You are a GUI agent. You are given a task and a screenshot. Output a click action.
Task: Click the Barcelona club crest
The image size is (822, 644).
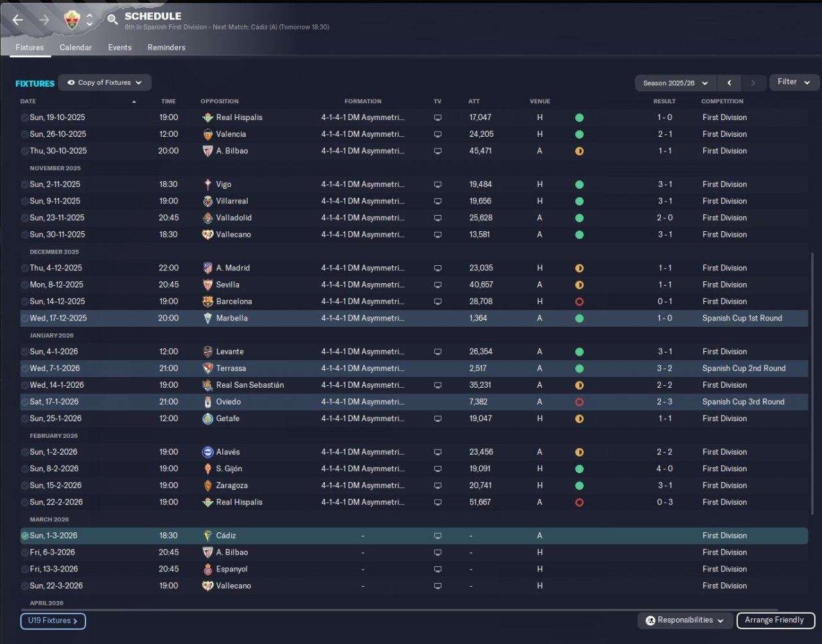pyautogui.click(x=207, y=301)
